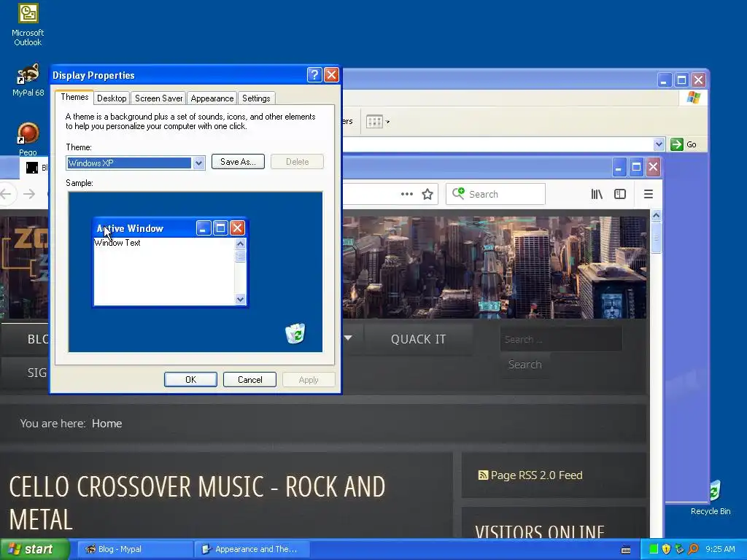Expand the dropdown arrow left of QUACK IT
This screenshot has height=560, width=747.
348,338
